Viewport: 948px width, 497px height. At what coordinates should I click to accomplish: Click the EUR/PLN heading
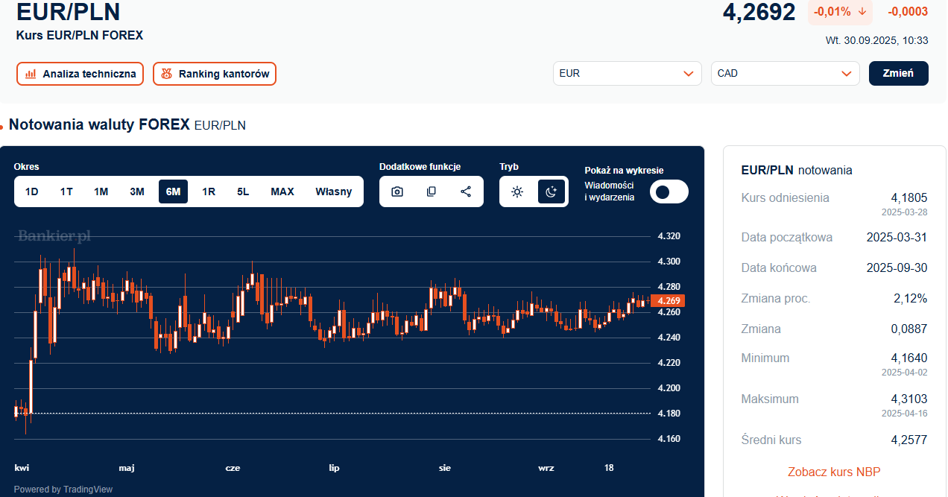68,11
